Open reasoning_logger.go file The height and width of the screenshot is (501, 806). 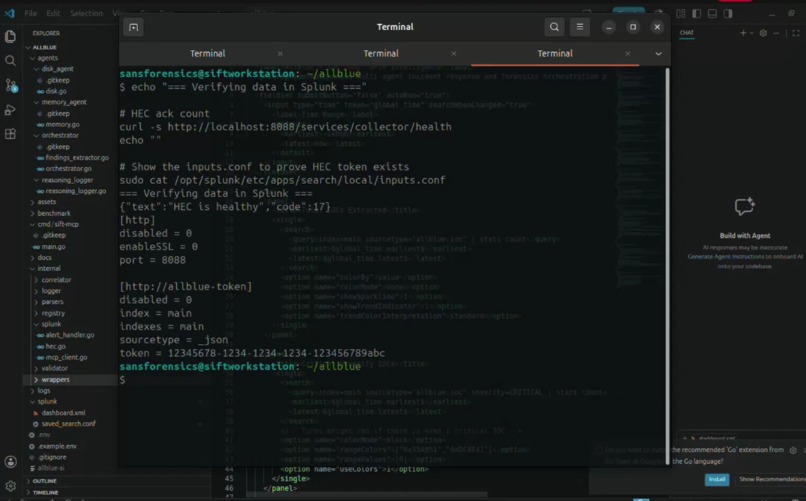click(76, 191)
